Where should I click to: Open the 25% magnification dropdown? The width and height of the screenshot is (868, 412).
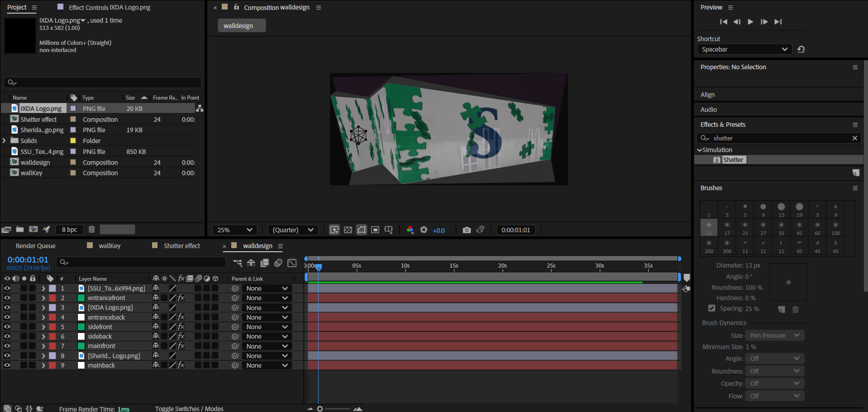click(234, 230)
